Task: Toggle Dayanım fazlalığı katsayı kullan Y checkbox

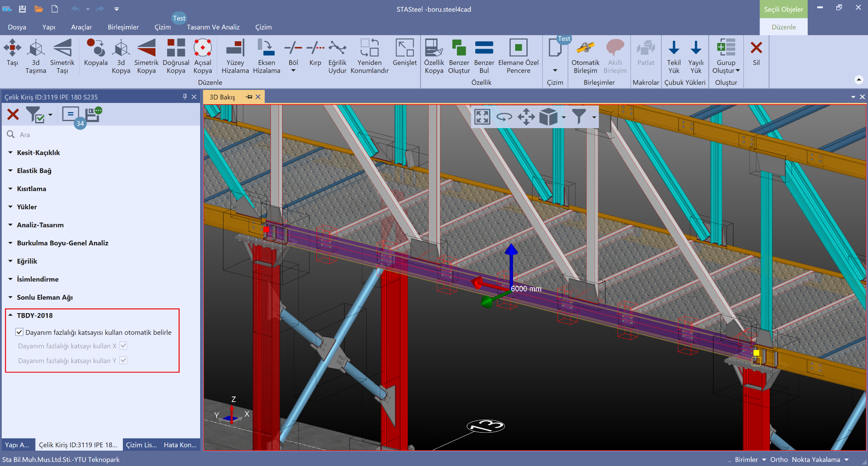Action: click(123, 360)
